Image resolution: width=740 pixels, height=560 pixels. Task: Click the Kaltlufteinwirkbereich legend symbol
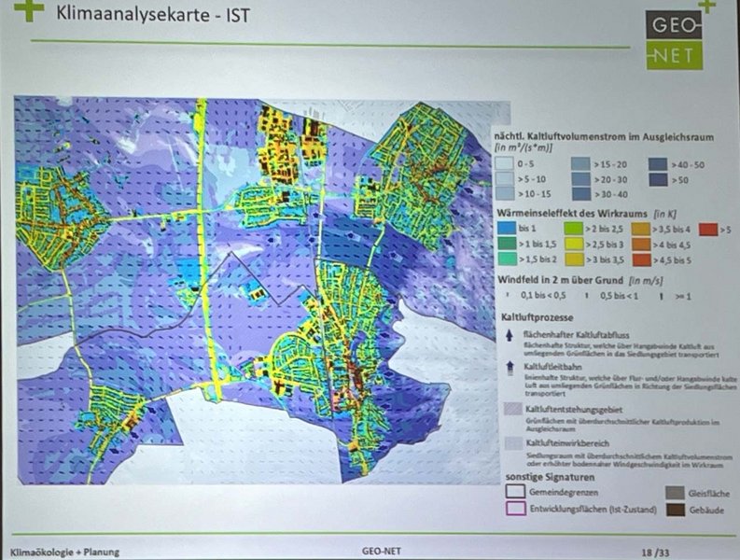pos(513,443)
